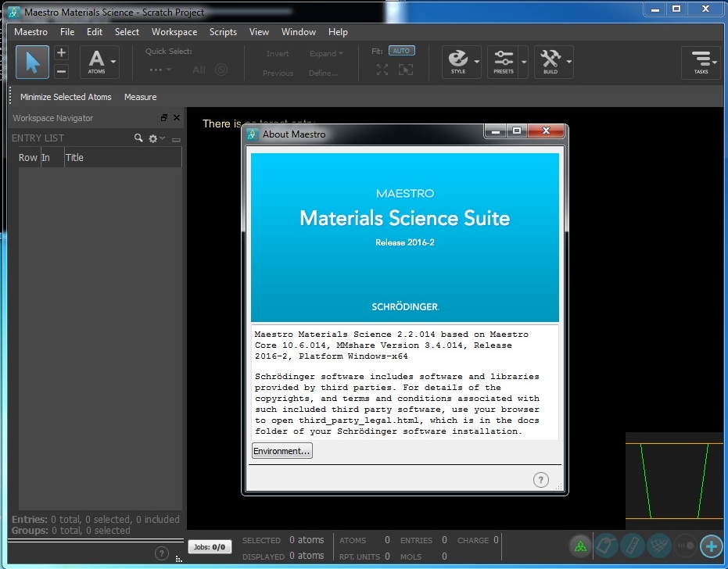Open the Build tools icon

550,62
